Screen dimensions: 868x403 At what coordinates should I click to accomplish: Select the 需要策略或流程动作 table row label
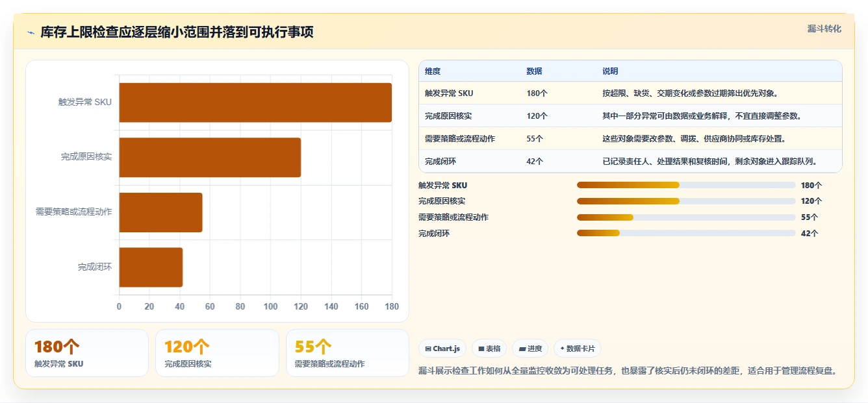(460, 139)
